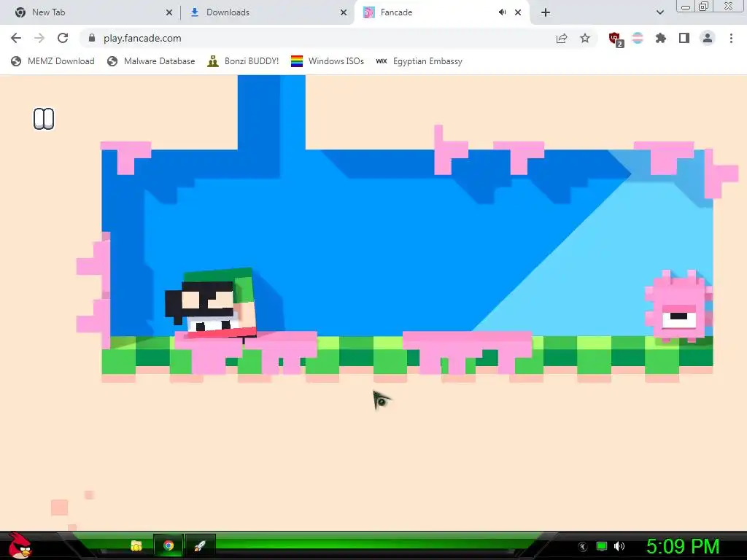Open file explorer from taskbar
Viewport: 747px width, 560px height.
click(136, 545)
